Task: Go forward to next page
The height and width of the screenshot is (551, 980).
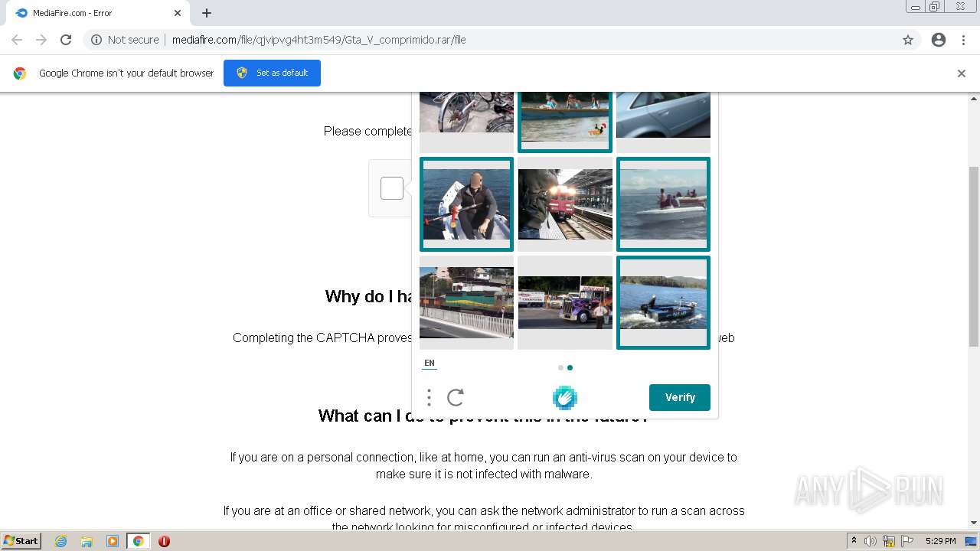Action: tap(41, 40)
